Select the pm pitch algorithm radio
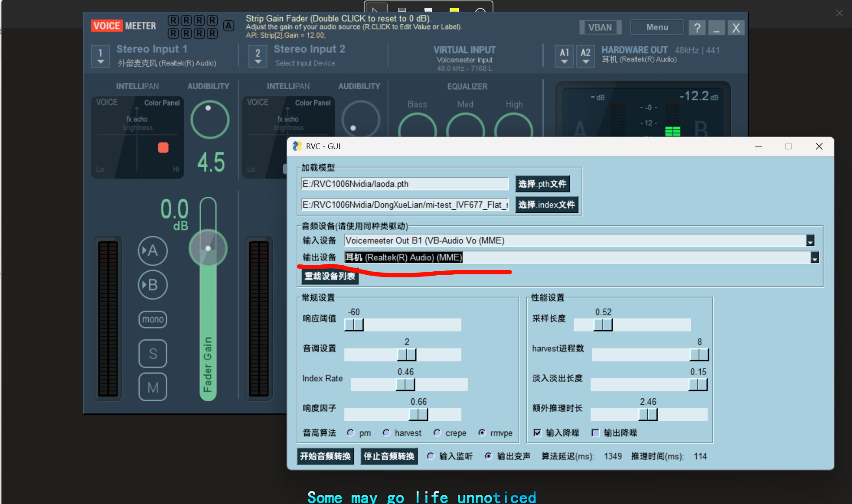 (351, 432)
